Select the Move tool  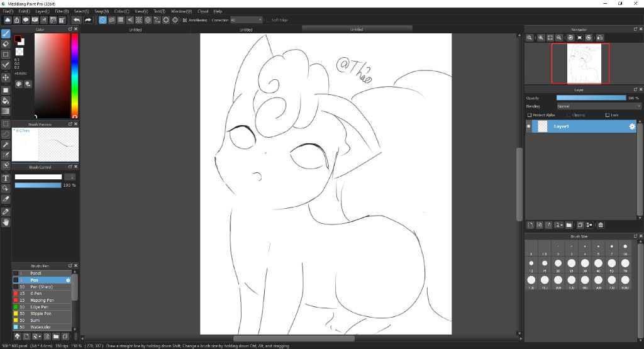6,77
